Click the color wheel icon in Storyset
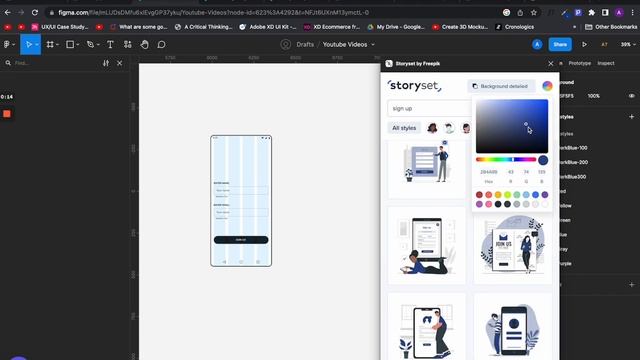This screenshot has height=360, width=640. coord(547,86)
